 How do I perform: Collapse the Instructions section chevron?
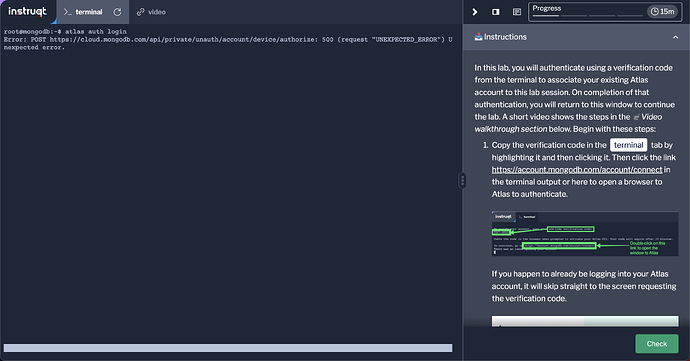pyautogui.click(x=675, y=37)
